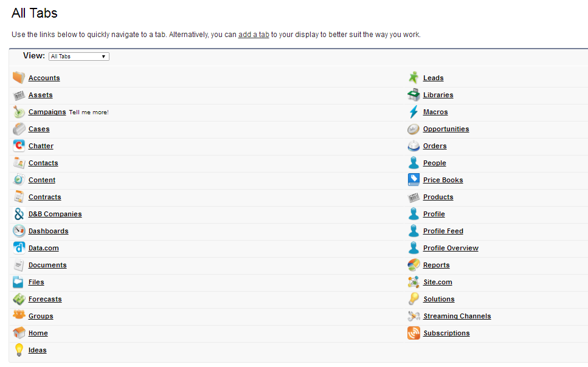The height and width of the screenshot is (367, 588).
Task: Click the Reports pie chart icon
Action: tap(413, 265)
